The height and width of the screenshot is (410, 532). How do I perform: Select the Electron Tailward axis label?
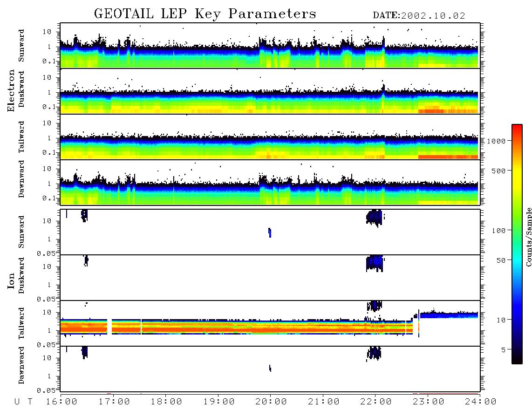(21, 137)
